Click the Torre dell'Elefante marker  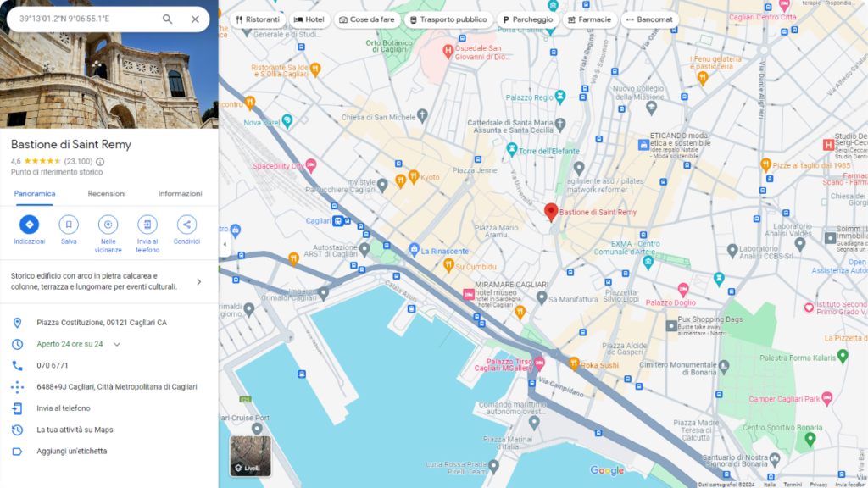(512, 149)
